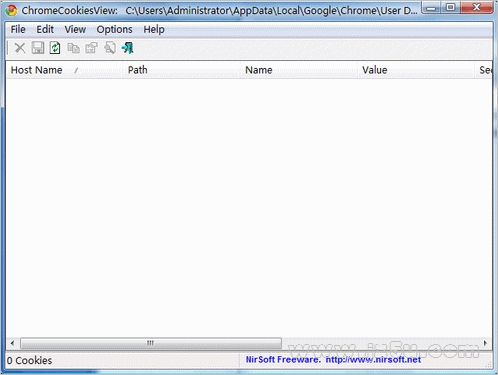Click the Copy Selected Items icon

coord(73,48)
